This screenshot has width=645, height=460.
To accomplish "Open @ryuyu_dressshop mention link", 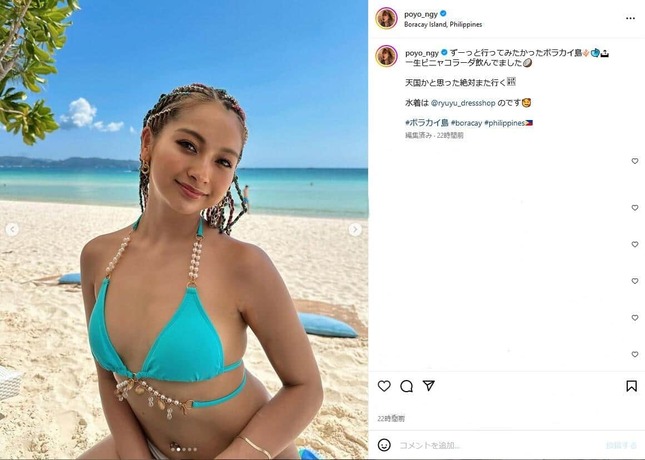I will click(463, 103).
